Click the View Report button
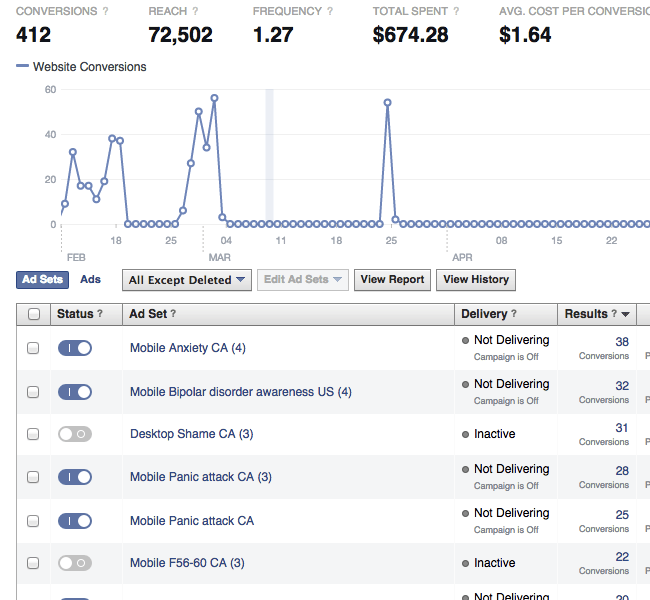The width and height of the screenshot is (650, 600). [x=392, y=280]
